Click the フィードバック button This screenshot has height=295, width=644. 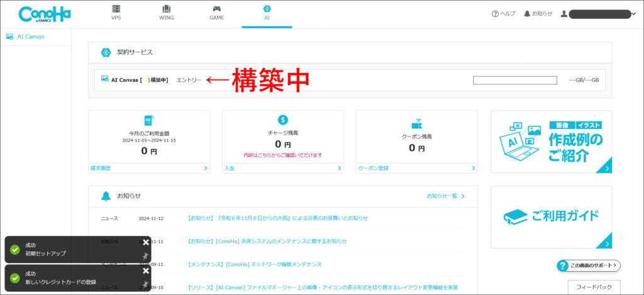(x=594, y=287)
